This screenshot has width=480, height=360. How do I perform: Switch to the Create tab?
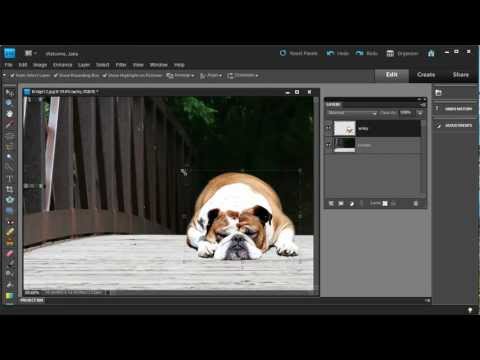[x=426, y=75]
